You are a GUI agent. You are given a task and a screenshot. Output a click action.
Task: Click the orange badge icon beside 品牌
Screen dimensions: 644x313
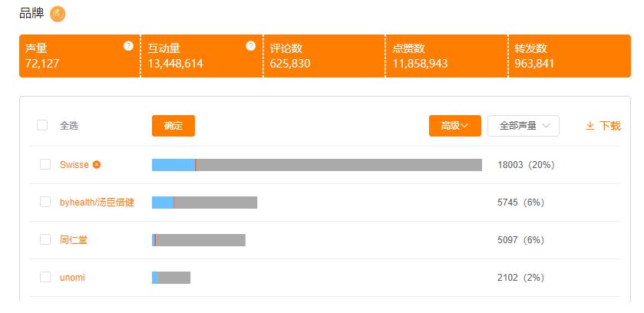[58, 14]
